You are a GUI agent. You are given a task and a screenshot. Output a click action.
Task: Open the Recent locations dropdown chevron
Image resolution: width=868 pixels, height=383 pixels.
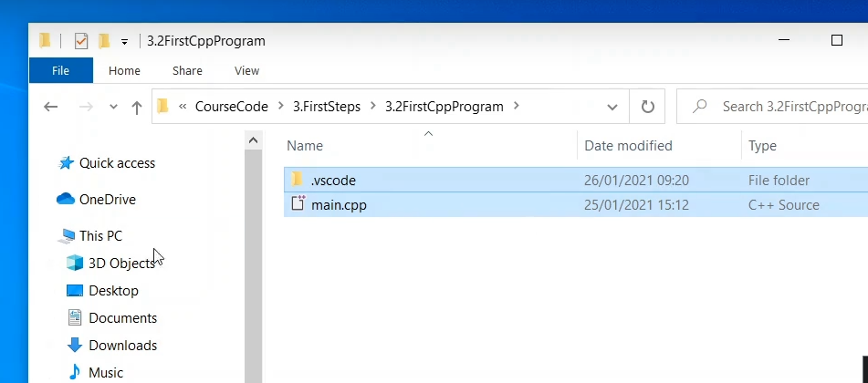pyautogui.click(x=113, y=107)
